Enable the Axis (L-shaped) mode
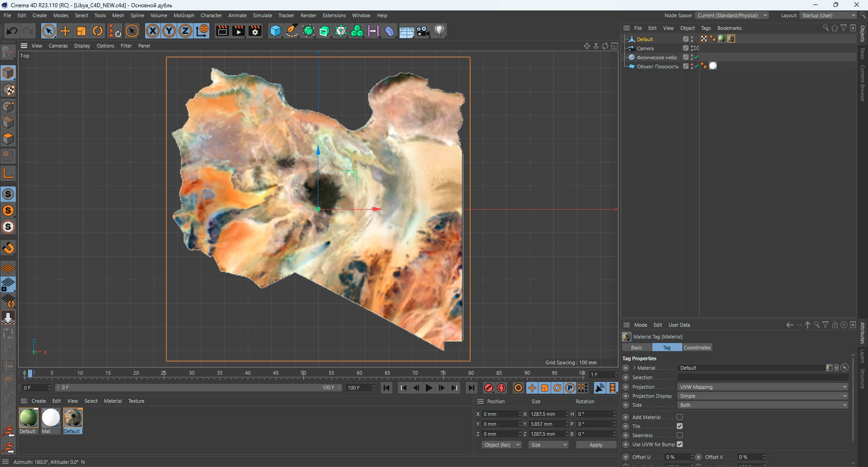The height and width of the screenshot is (467, 868). [x=8, y=173]
